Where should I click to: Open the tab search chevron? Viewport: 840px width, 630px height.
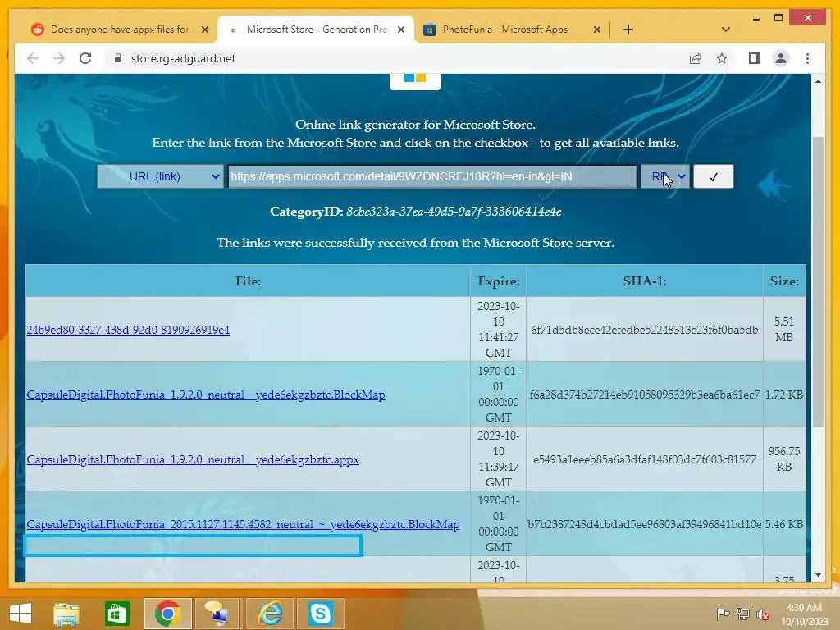(726, 30)
